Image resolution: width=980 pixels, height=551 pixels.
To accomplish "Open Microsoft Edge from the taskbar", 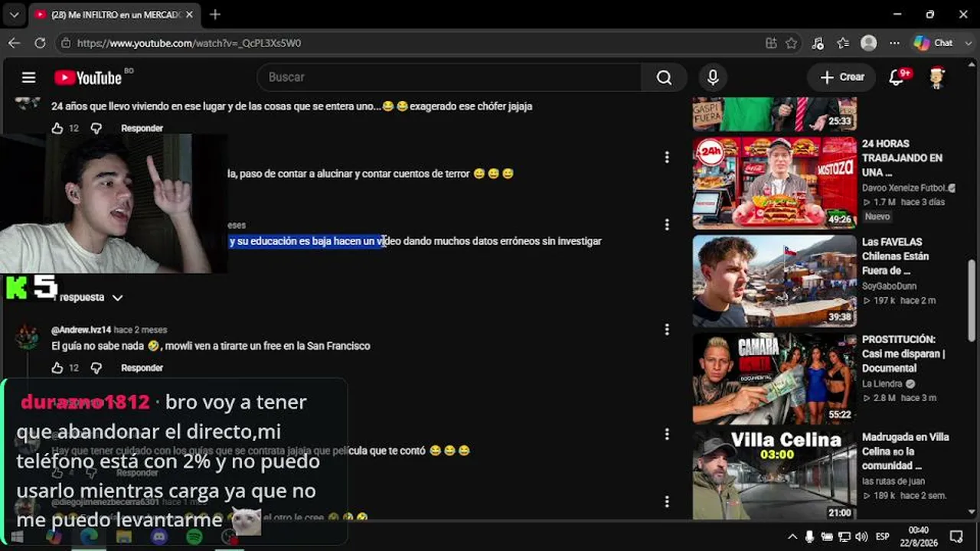I will click(x=89, y=537).
